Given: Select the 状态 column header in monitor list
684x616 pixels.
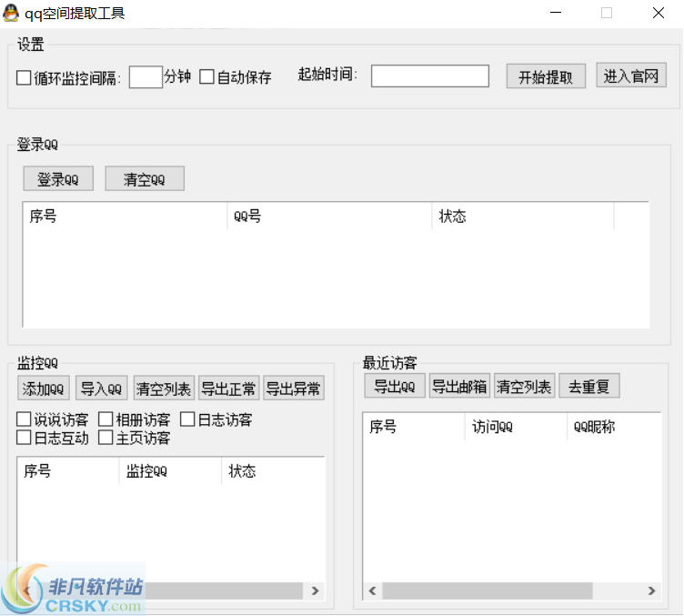Looking at the screenshot, I should pyautogui.click(x=273, y=471).
